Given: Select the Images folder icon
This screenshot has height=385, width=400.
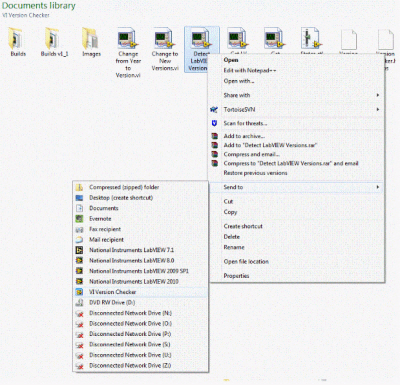Looking at the screenshot, I should point(90,38).
